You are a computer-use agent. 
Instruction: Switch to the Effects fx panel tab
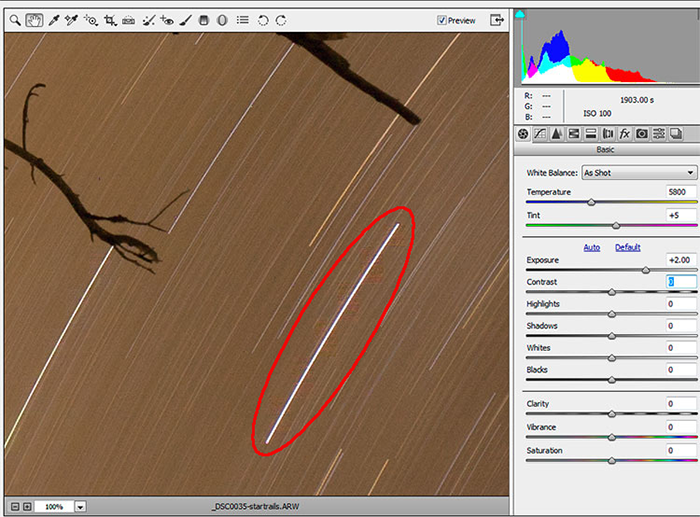[625, 133]
